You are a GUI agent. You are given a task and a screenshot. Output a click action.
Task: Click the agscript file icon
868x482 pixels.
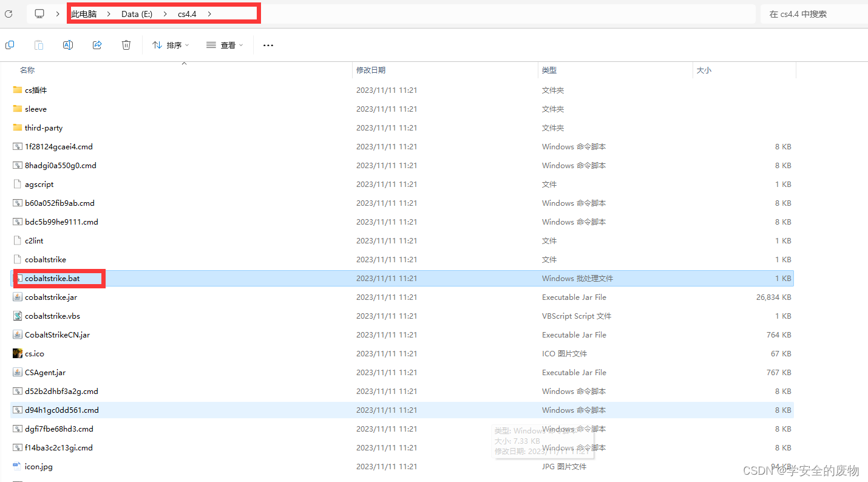17,184
